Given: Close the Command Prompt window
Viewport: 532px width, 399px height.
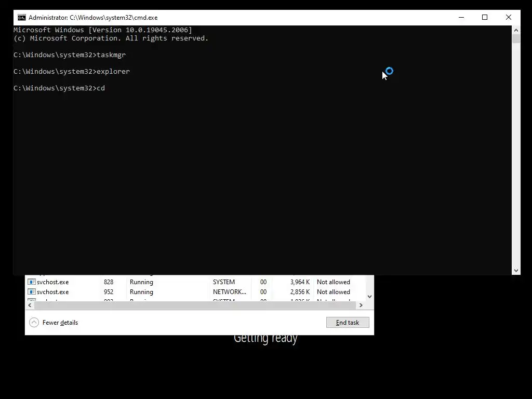Looking at the screenshot, I should click(x=508, y=17).
